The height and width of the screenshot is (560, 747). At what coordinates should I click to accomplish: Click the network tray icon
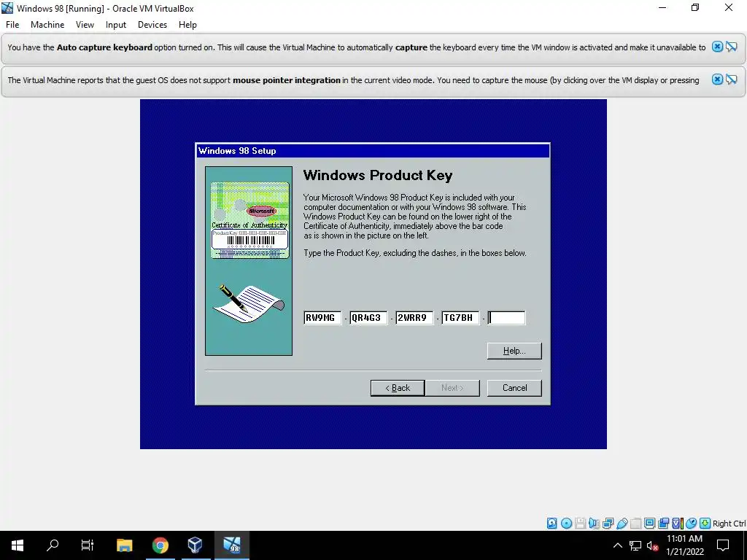(x=635, y=545)
